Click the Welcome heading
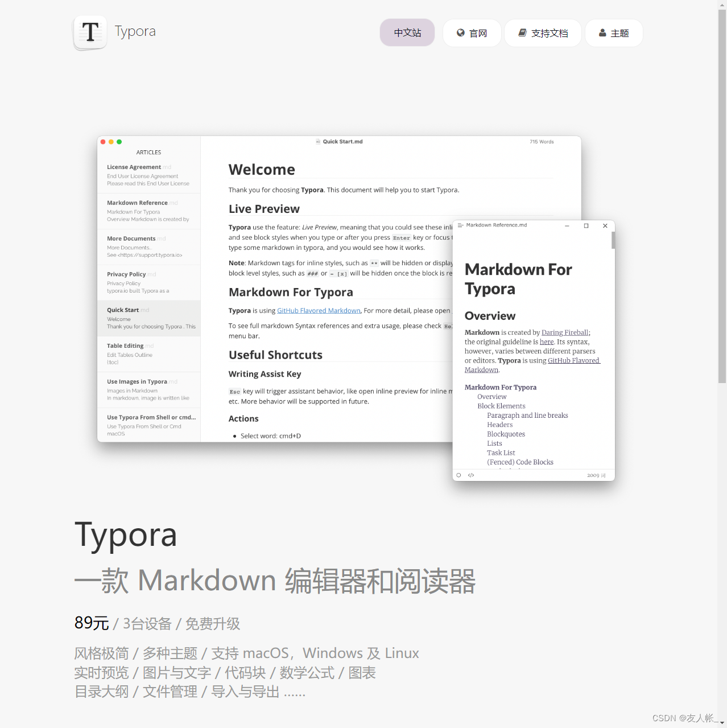The width and height of the screenshot is (727, 728). tap(262, 170)
